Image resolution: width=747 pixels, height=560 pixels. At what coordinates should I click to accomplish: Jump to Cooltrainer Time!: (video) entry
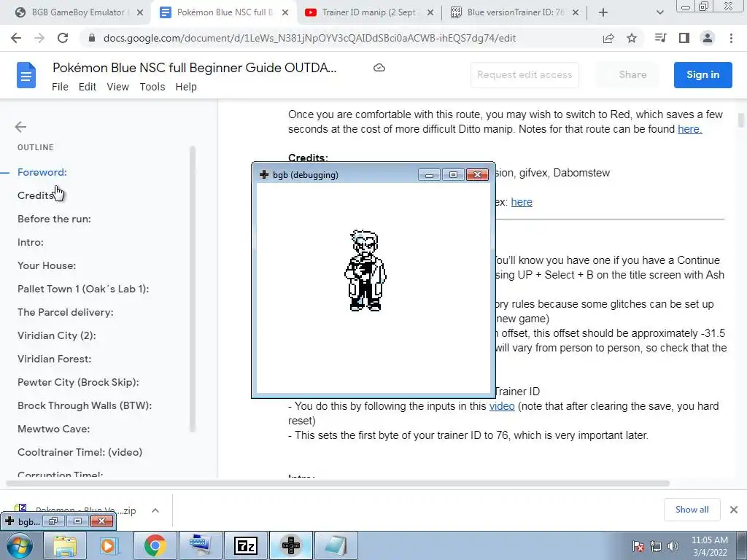(x=80, y=452)
